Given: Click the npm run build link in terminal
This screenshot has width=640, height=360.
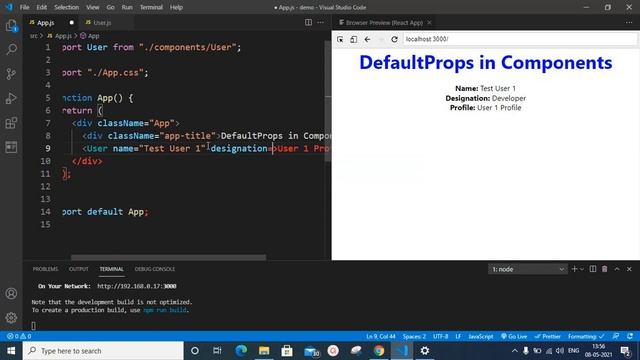Looking at the screenshot, I should (165, 310).
